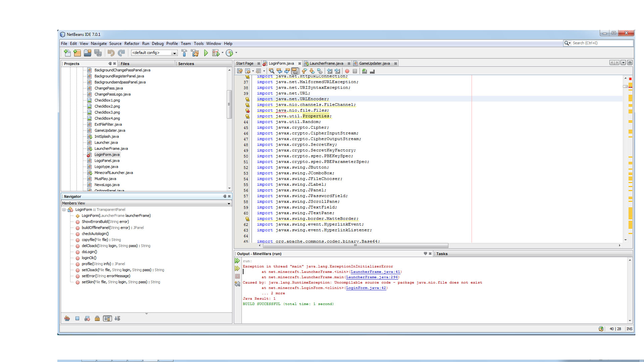Click the Open Project toolbar icon
Screen dimensions: 644x362
click(88, 53)
